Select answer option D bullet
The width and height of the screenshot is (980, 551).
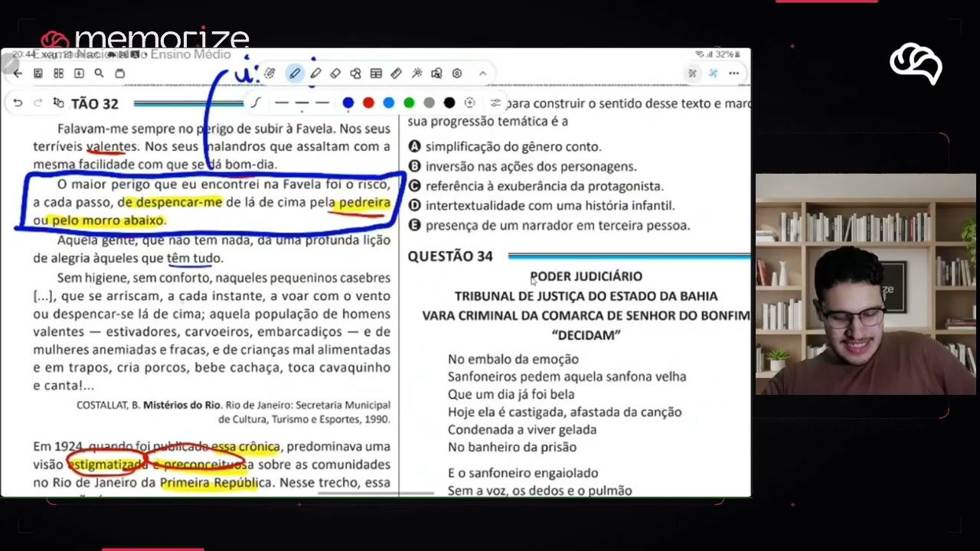click(414, 205)
